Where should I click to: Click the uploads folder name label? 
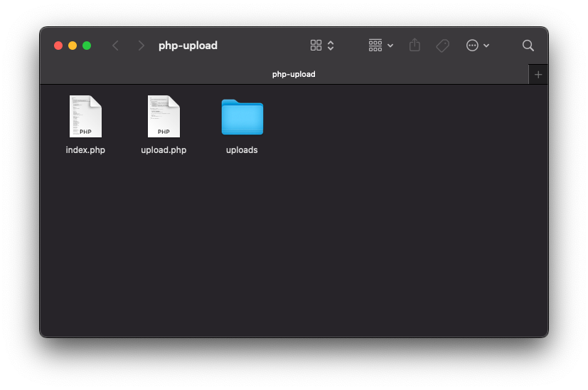(x=242, y=150)
